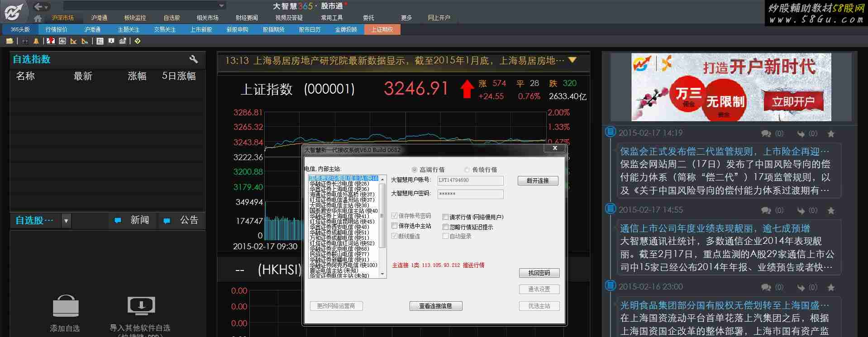
Task: Click the 导入其他软件自选 monitor icon
Action: click(x=141, y=306)
